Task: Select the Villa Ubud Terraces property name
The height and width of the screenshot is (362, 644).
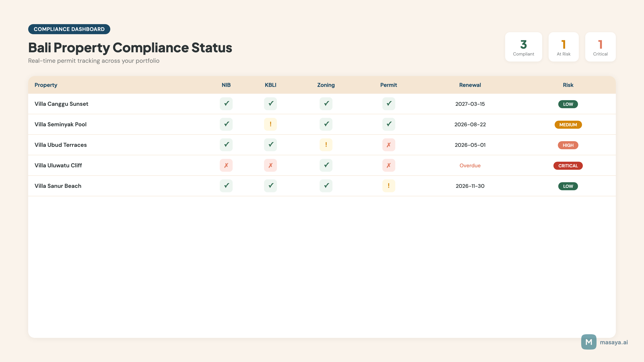Action: click(61, 145)
